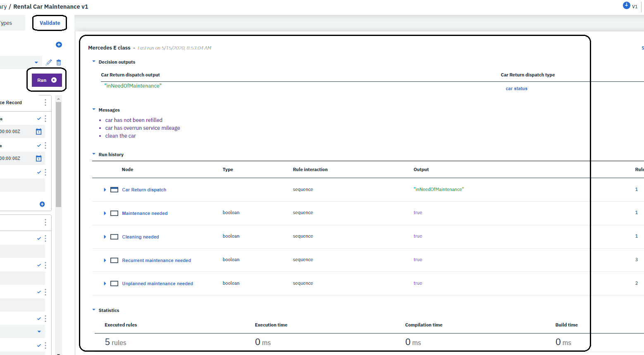
Task: Open the Maintenance needed node link
Action: (145, 213)
